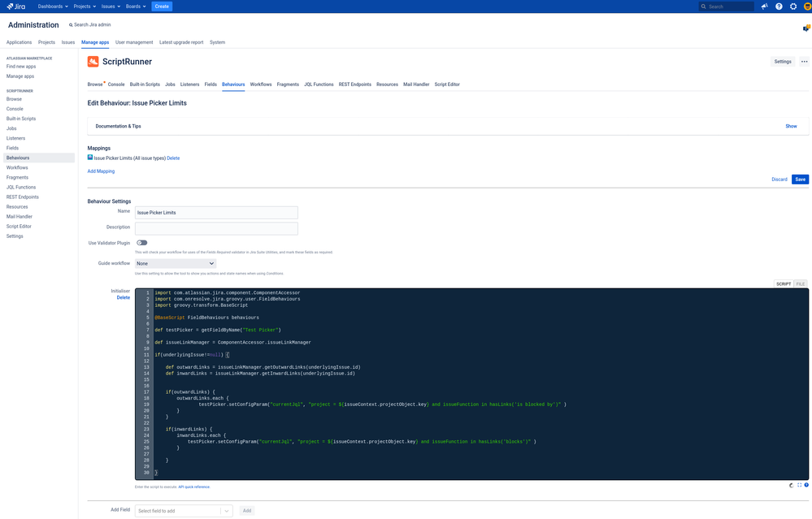
Task: Open sidebar Listeners link
Action: (15, 138)
